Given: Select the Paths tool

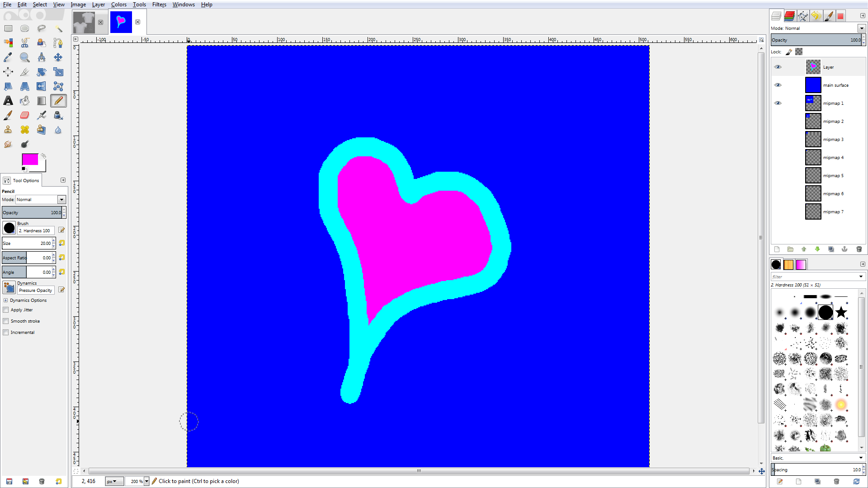Looking at the screenshot, I should pos(58,43).
